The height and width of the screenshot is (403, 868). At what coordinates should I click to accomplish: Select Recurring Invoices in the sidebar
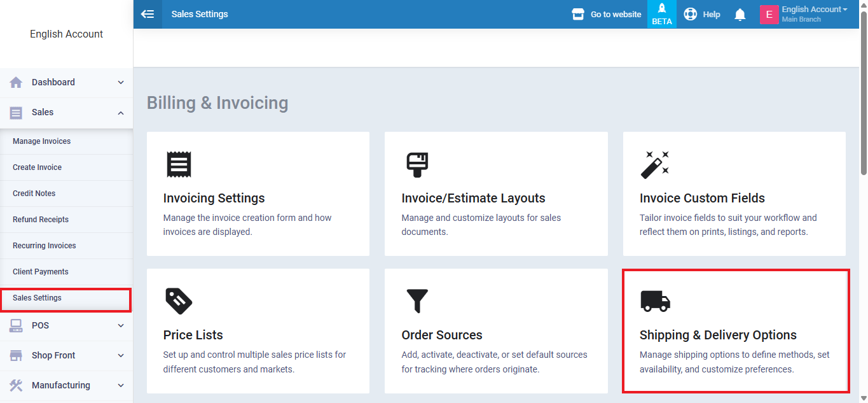[x=45, y=246]
